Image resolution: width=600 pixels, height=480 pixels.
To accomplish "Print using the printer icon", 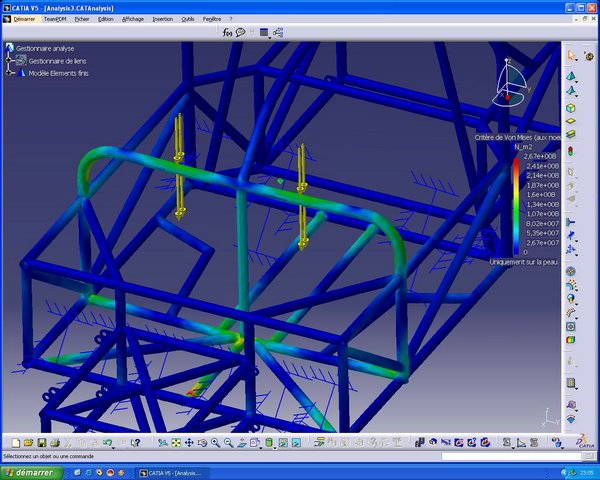I will point(55,443).
